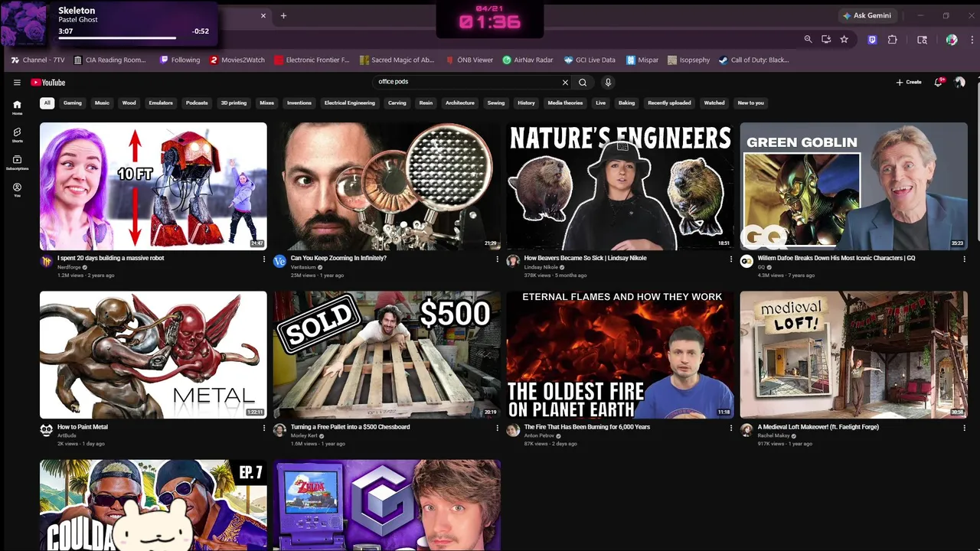Viewport: 980px width, 551px height.
Task: Open the Nature's Engineers beaver thumbnail
Action: coord(620,186)
